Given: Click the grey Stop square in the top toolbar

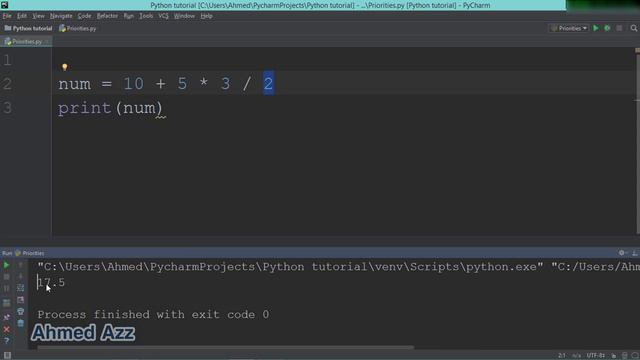Looking at the screenshot, I should (x=619, y=28).
